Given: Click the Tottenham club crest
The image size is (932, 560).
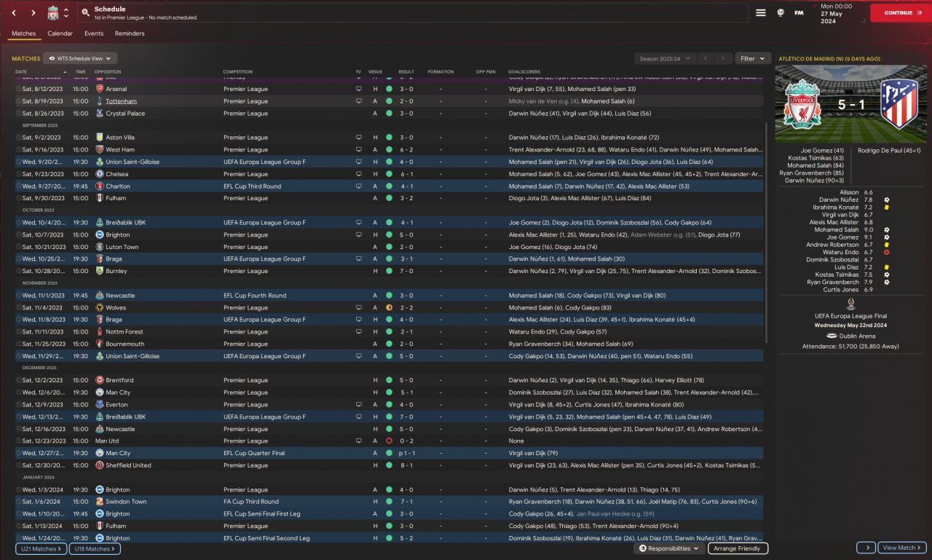Looking at the screenshot, I should click(x=100, y=101).
